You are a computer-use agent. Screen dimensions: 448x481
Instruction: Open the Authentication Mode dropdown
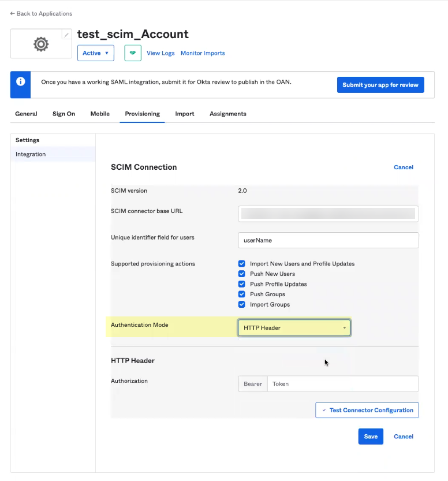coord(294,327)
